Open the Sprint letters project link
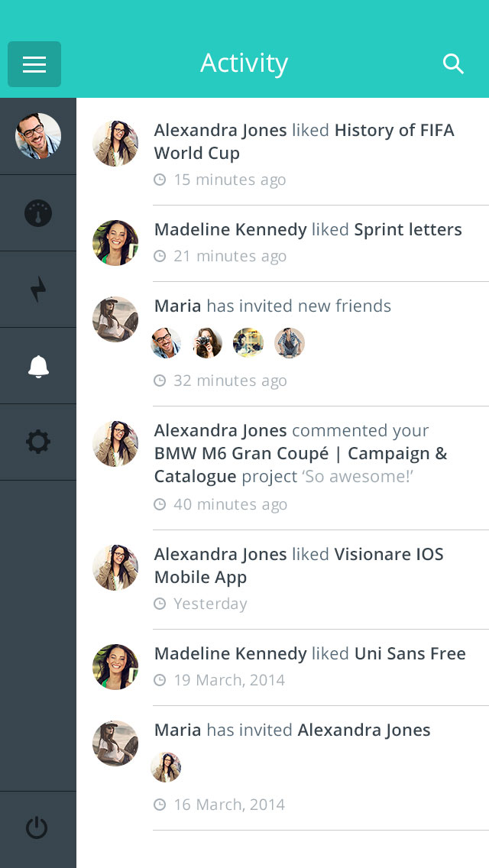This screenshot has width=489, height=868. [407, 229]
